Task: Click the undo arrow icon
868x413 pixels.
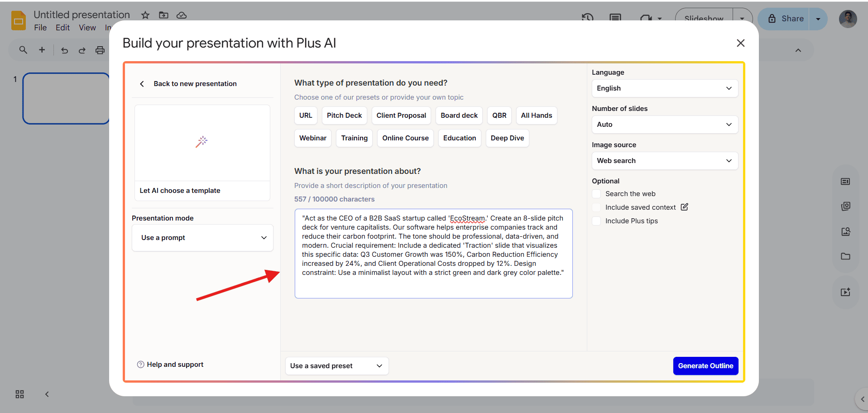Action: 64,50
